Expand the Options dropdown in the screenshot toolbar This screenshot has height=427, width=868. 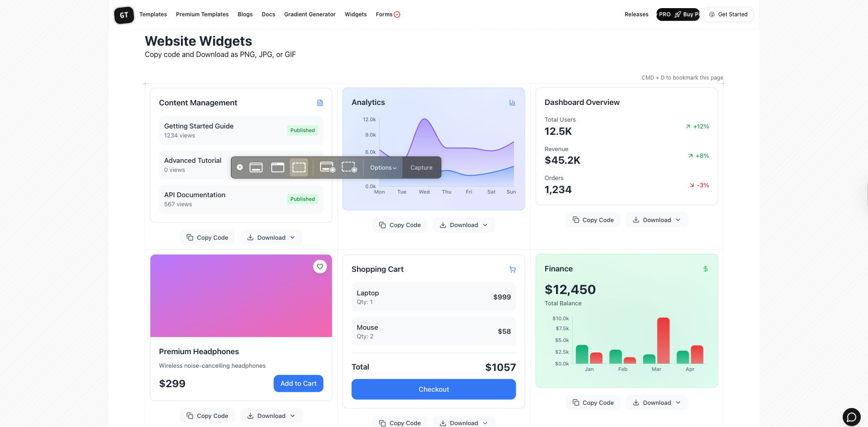(x=383, y=168)
